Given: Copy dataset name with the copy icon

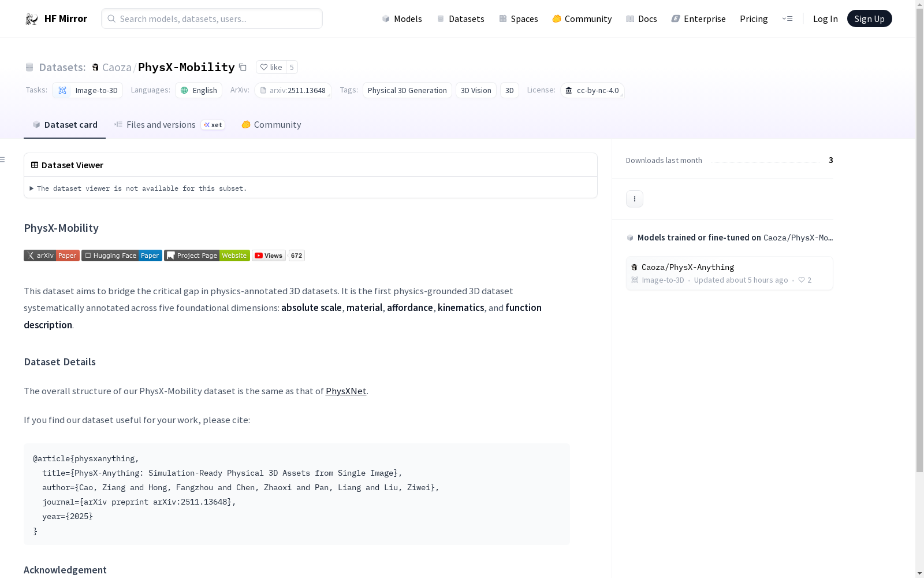Looking at the screenshot, I should [243, 68].
